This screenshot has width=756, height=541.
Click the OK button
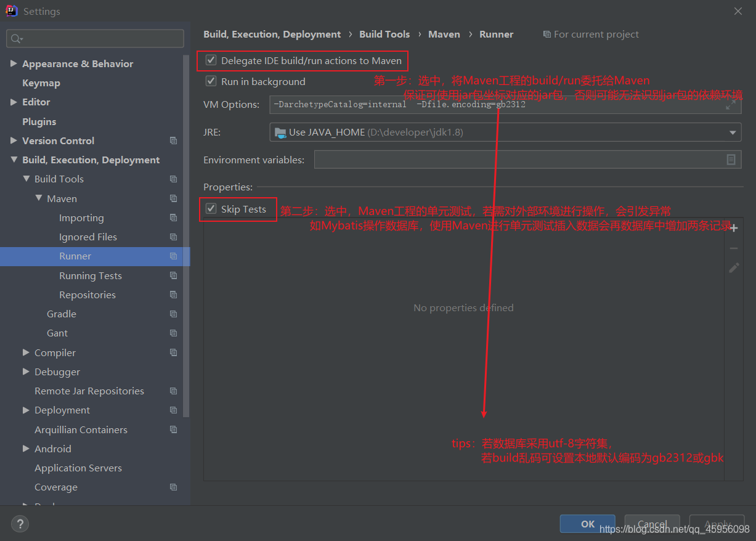click(587, 524)
